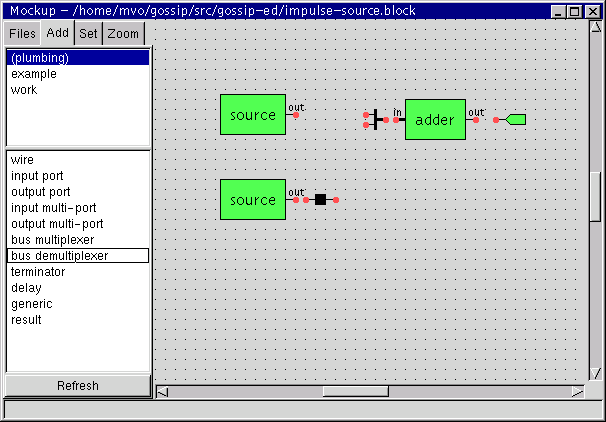Pick input multi-port in the list

click(78, 208)
